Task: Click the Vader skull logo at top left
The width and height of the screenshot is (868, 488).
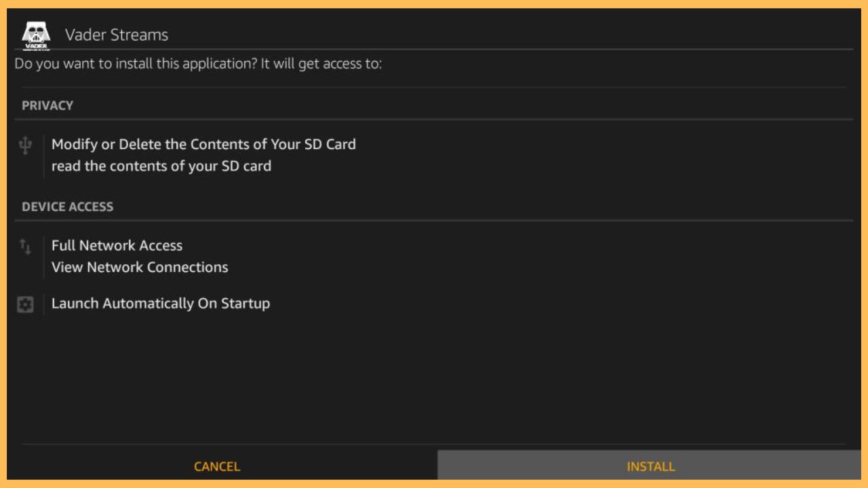Action: coord(35,34)
